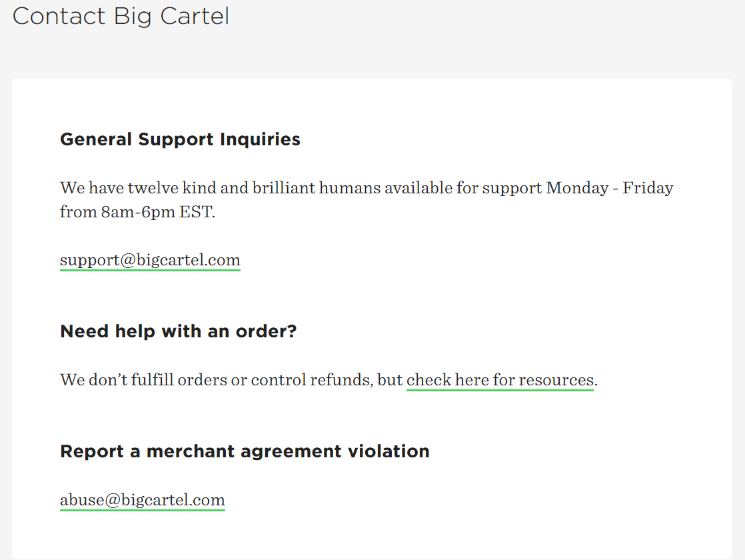Click the "Need help with an order?" heading
The height and width of the screenshot is (560, 745).
tap(178, 331)
